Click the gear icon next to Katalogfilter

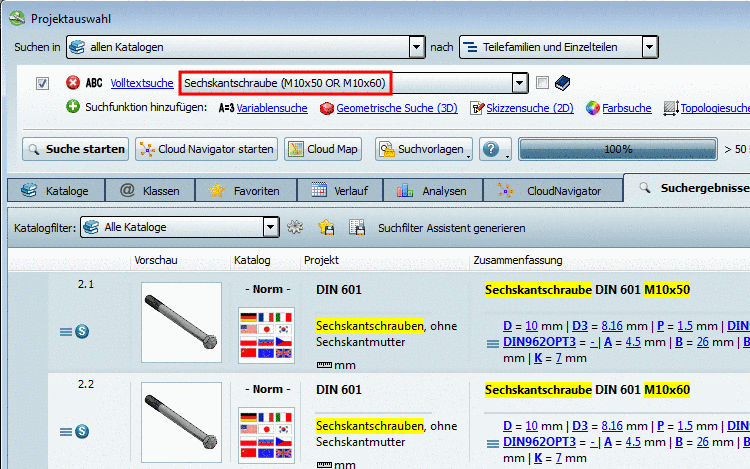(x=295, y=227)
